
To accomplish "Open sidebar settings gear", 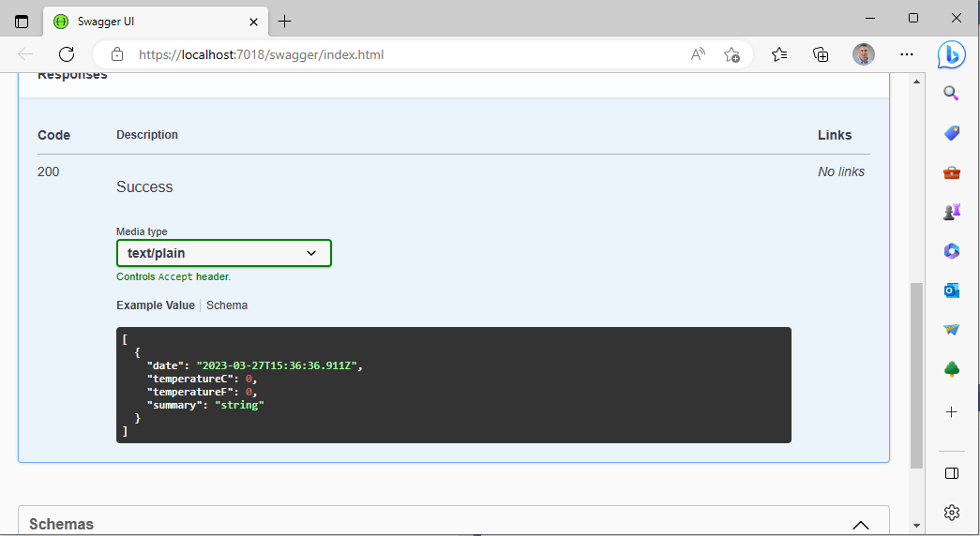I will tap(951, 513).
